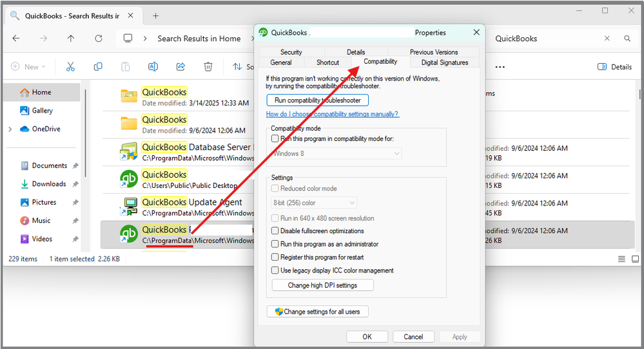Click the QuickBooks search input field

546,39
